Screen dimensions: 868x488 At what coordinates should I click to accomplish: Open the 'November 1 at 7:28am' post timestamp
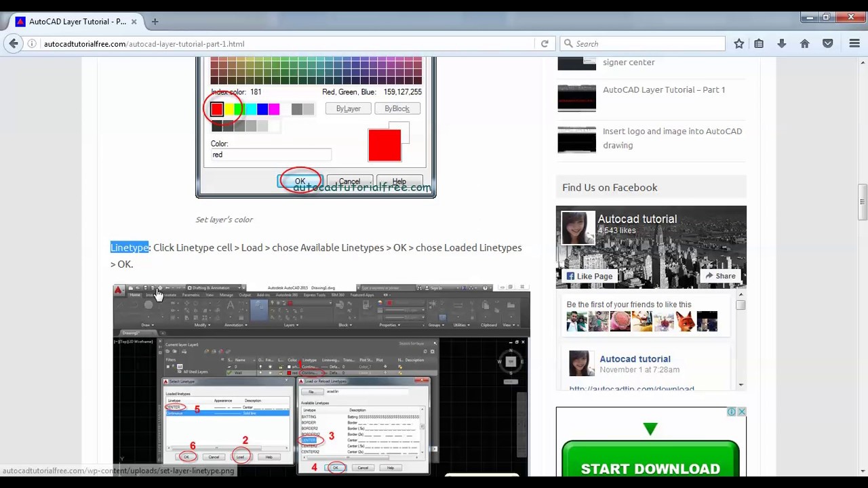(x=639, y=369)
